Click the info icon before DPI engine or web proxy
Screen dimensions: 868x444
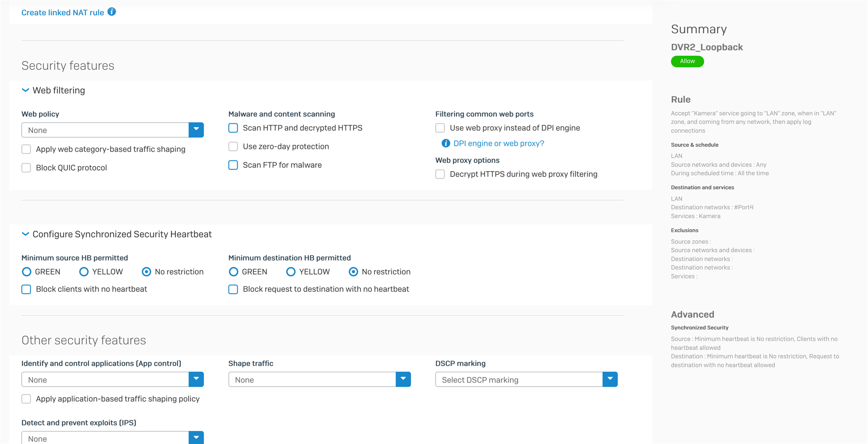click(x=446, y=143)
